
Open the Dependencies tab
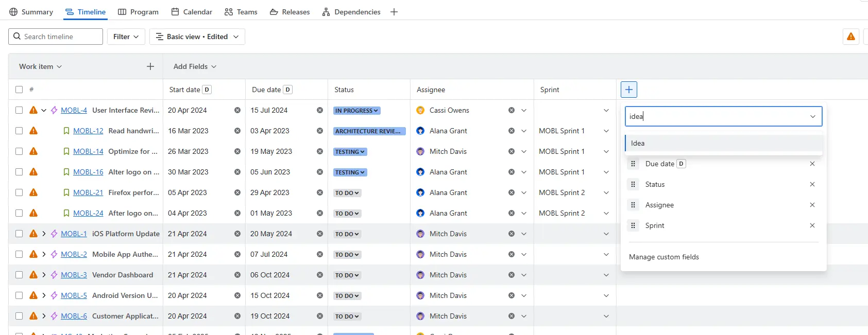(351, 12)
